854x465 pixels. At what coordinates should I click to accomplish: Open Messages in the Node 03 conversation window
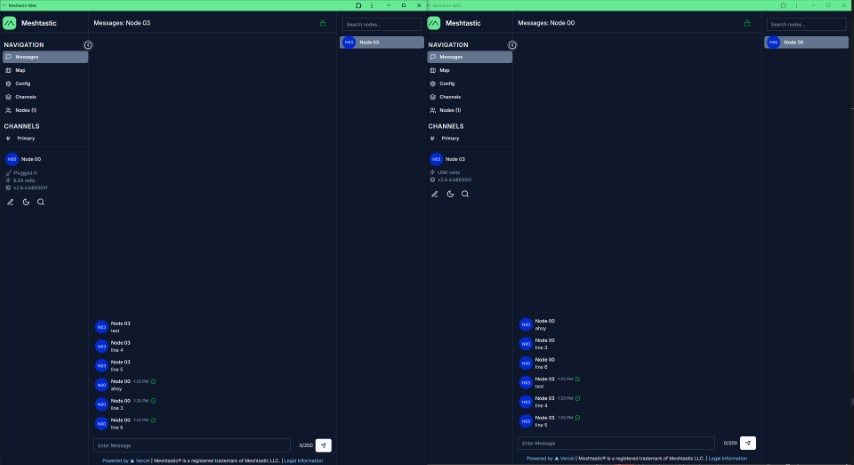[x=45, y=57]
